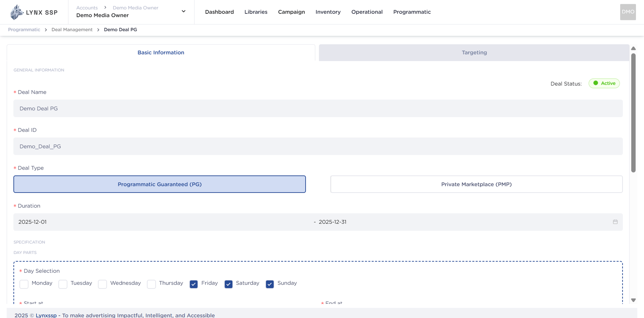Click the DAY PARTS heading

pyautogui.click(x=25, y=253)
